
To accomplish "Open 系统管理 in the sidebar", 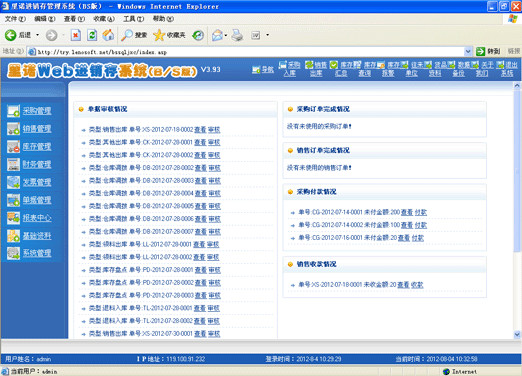I will click(37, 253).
